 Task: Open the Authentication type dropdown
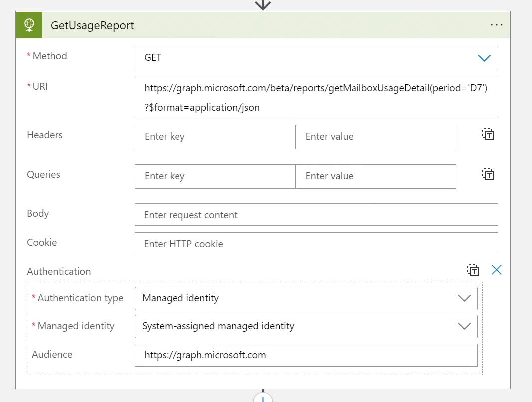tap(306, 298)
